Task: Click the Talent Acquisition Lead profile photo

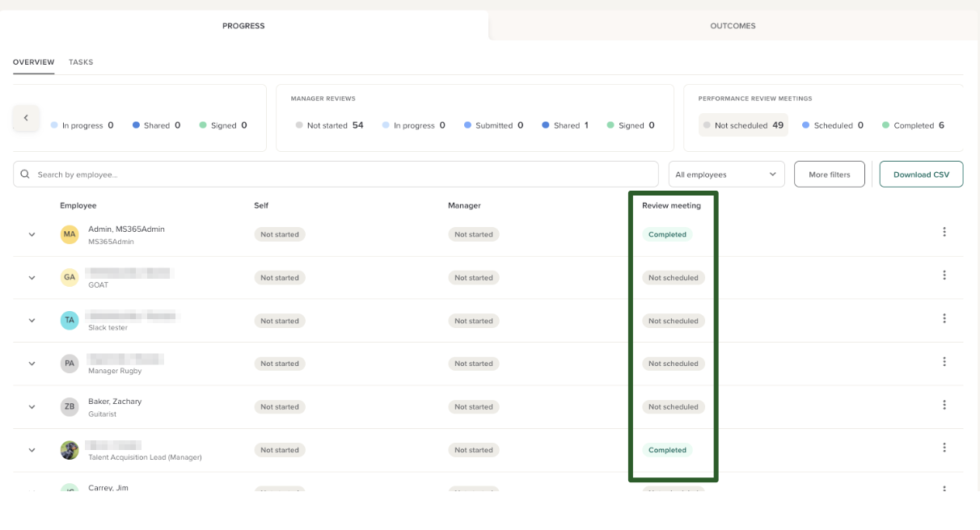Action: (x=70, y=450)
